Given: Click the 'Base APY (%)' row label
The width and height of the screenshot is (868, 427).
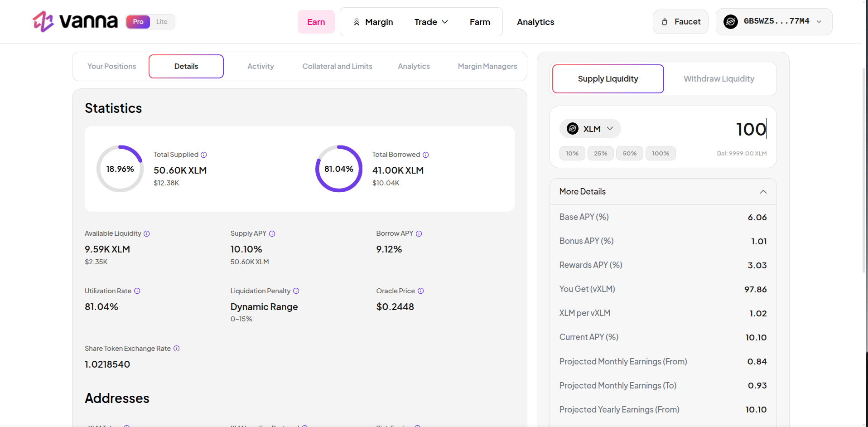Looking at the screenshot, I should pyautogui.click(x=584, y=217).
